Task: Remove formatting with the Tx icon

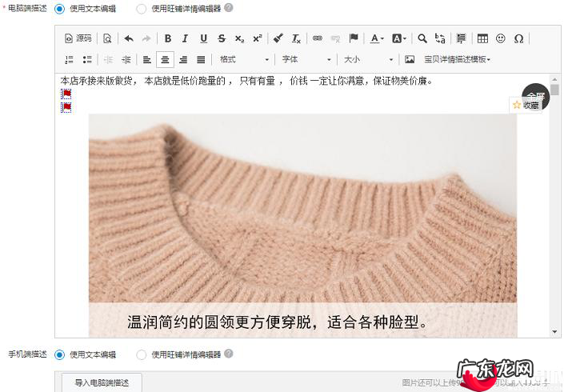Action: pyautogui.click(x=296, y=38)
